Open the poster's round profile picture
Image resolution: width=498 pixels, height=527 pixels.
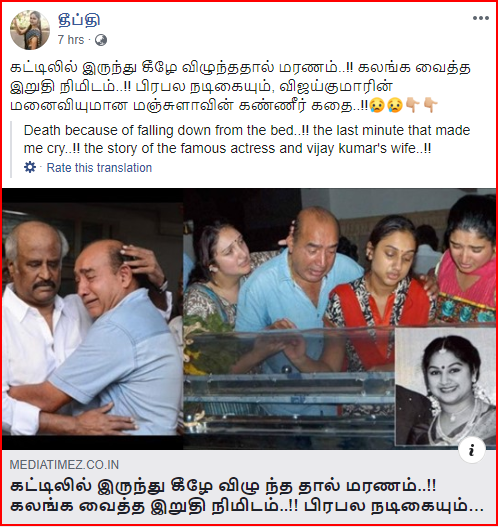click(x=30, y=30)
